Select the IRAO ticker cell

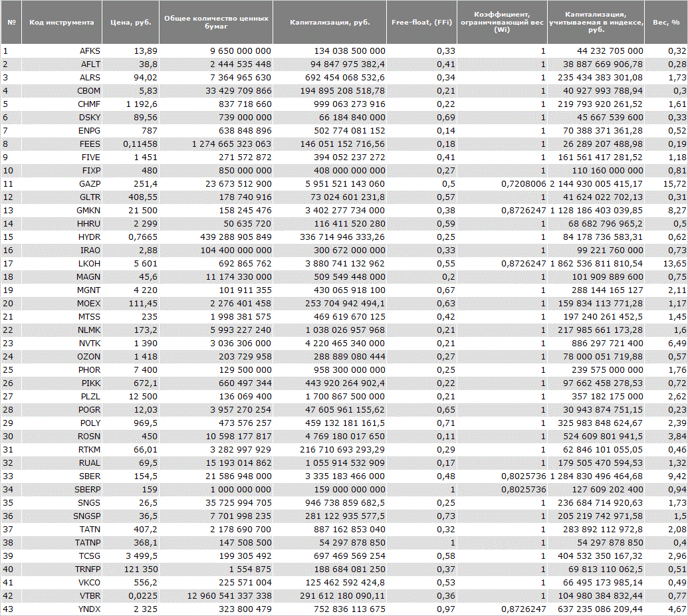coord(61,251)
